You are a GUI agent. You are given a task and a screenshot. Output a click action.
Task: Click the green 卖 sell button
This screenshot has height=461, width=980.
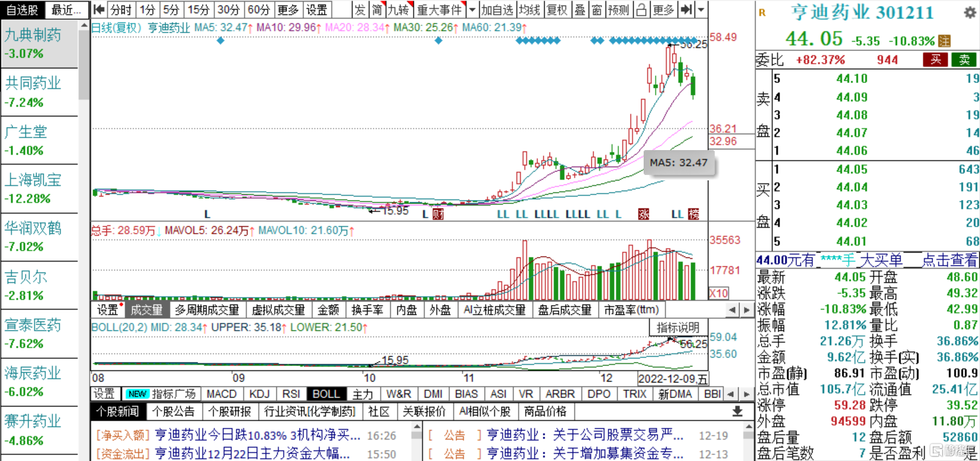965,59
